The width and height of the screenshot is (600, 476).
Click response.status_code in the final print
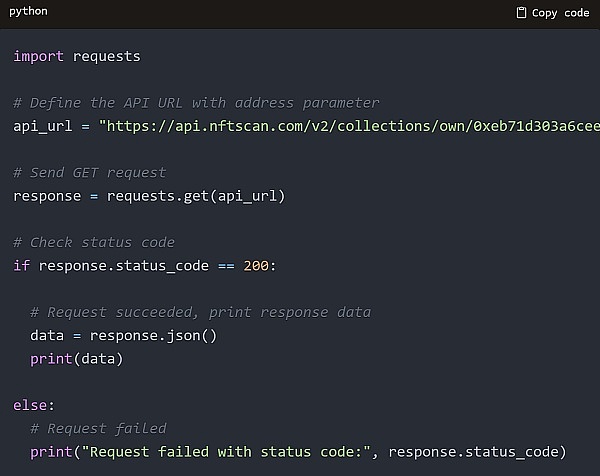coord(490,451)
